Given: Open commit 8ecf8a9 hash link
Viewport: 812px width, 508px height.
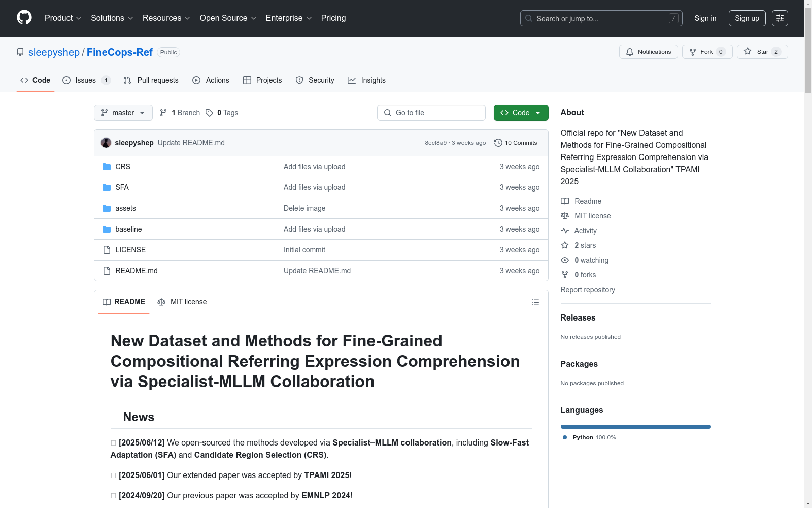Looking at the screenshot, I should (x=436, y=143).
